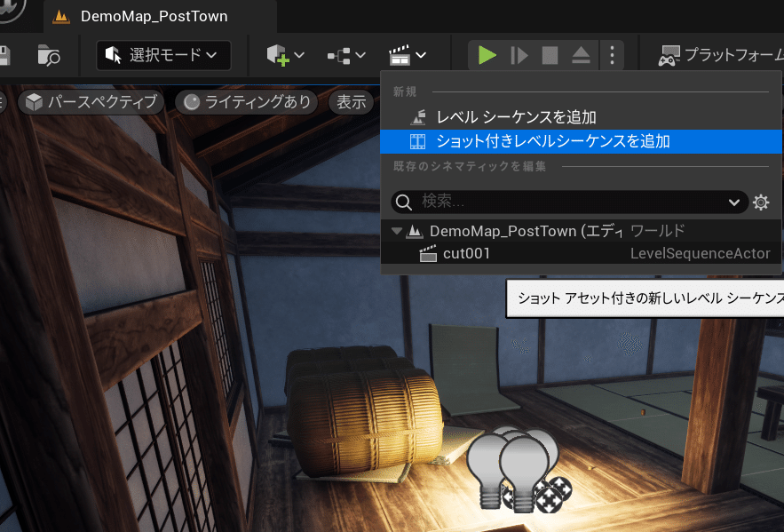784x532 pixels.
Task: Click the save floppy disk icon
Action: click(x=4, y=55)
